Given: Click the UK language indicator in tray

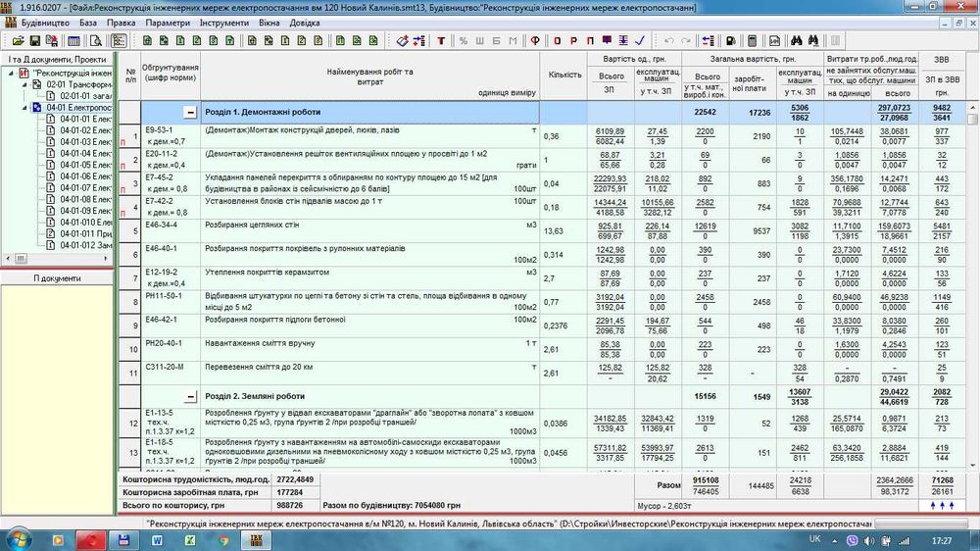Looking at the screenshot, I should pyautogui.click(x=814, y=539).
